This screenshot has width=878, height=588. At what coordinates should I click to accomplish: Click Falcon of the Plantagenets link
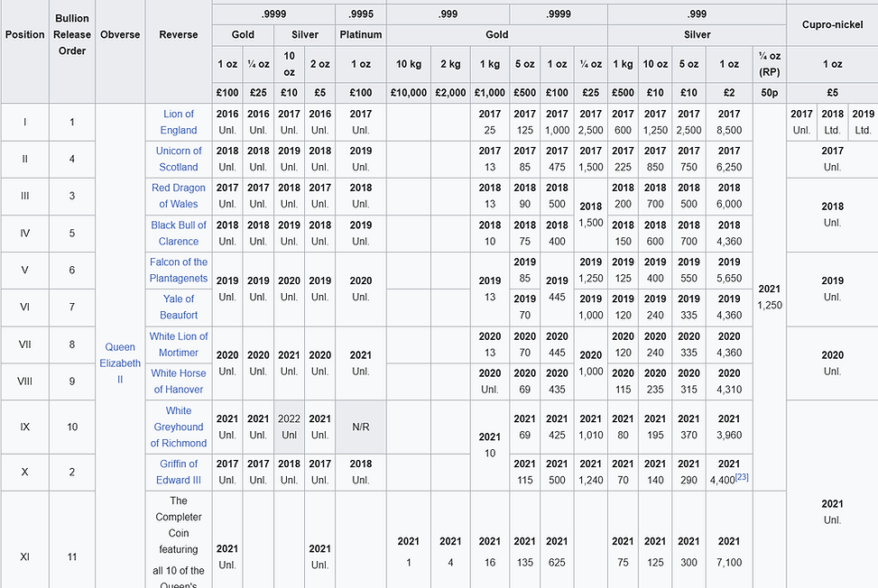[178, 271]
